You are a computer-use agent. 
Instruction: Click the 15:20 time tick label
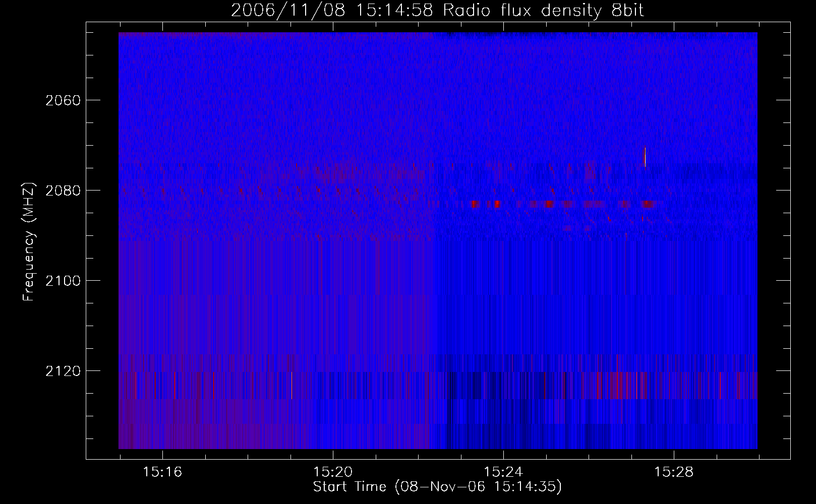(333, 472)
